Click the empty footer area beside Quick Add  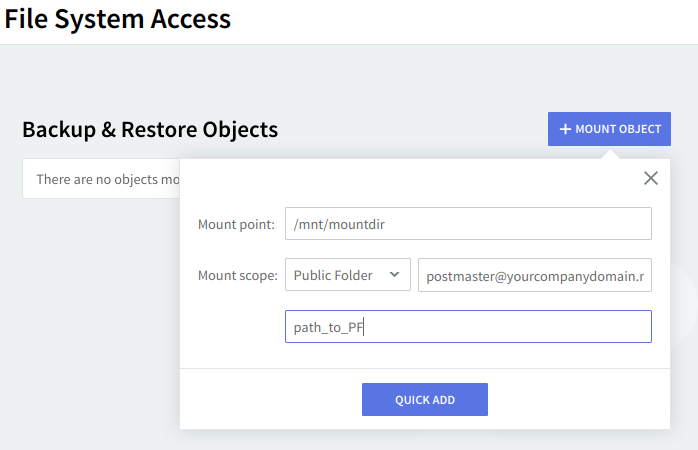[580, 400]
